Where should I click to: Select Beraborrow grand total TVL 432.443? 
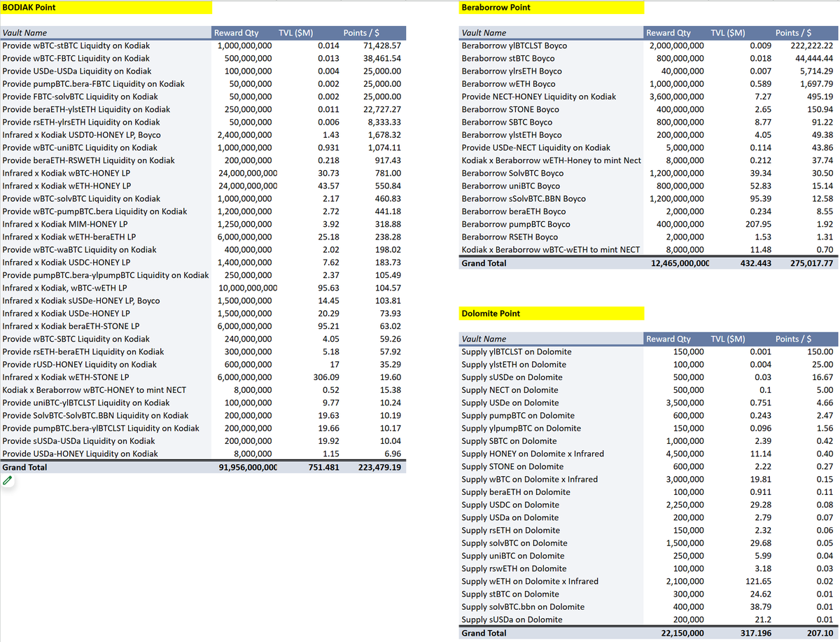tap(755, 264)
